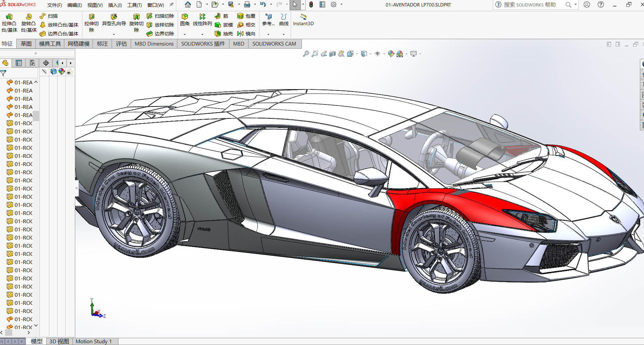Expand the Linear Pattern dropdown arrow
Image resolution: width=644 pixels, height=345 pixels.
(202, 34)
